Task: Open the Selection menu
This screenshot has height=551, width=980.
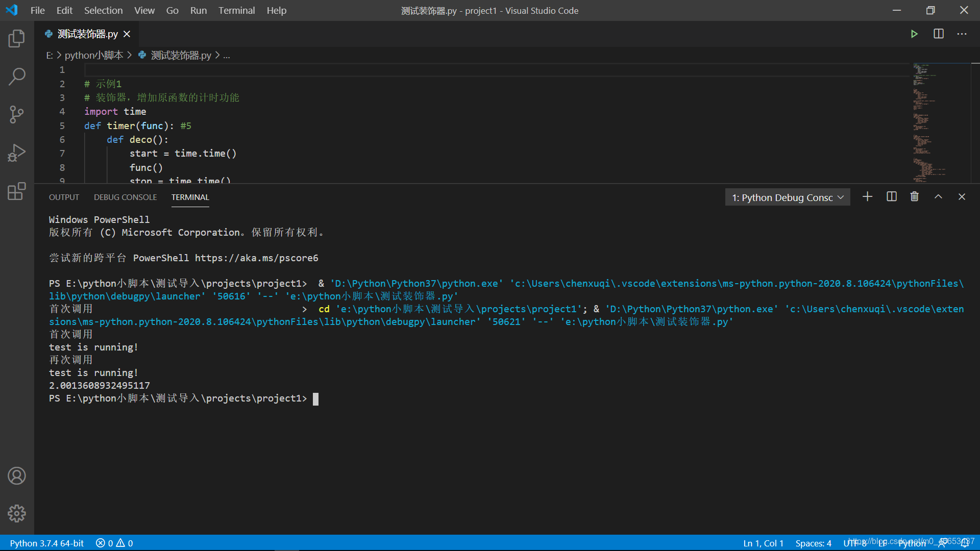Action: [x=103, y=10]
